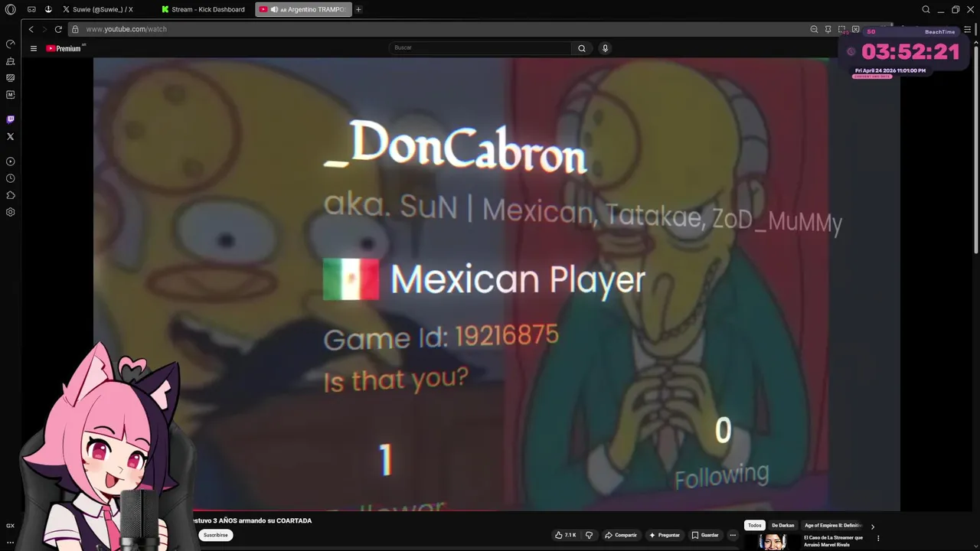Screen dimensions: 980x551
Task: Open the Easy Setup sliders icon
Action: click(x=967, y=29)
